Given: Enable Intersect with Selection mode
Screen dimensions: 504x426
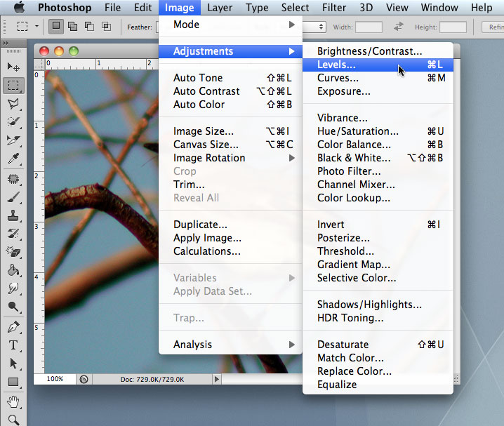Looking at the screenshot, I should tap(107, 27).
